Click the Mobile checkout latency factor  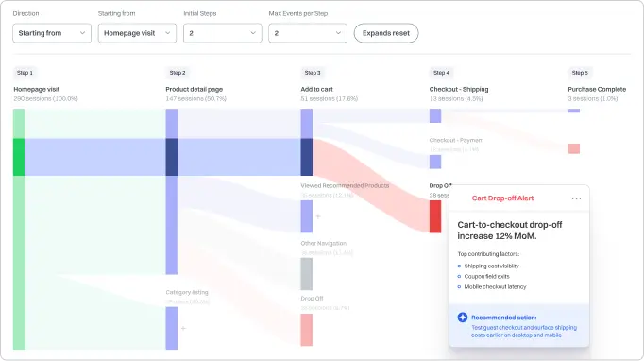click(495, 286)
